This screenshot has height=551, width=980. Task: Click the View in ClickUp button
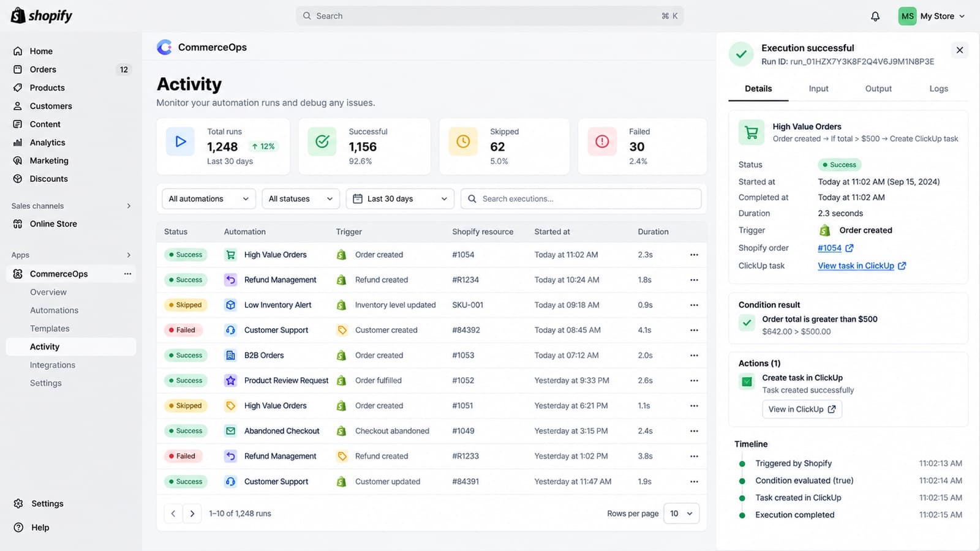click(802, 409)
